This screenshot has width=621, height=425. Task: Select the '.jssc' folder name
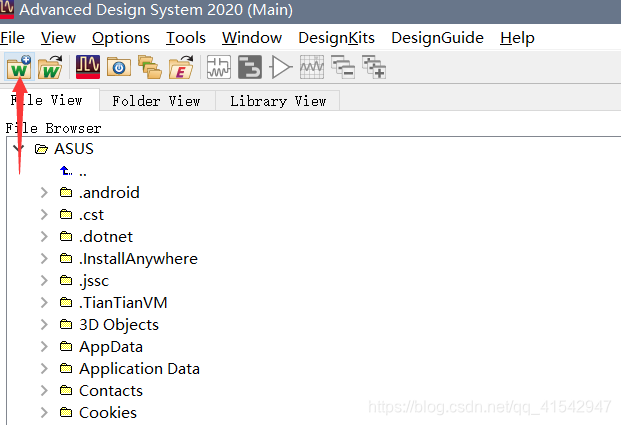(x=94, y=280)
